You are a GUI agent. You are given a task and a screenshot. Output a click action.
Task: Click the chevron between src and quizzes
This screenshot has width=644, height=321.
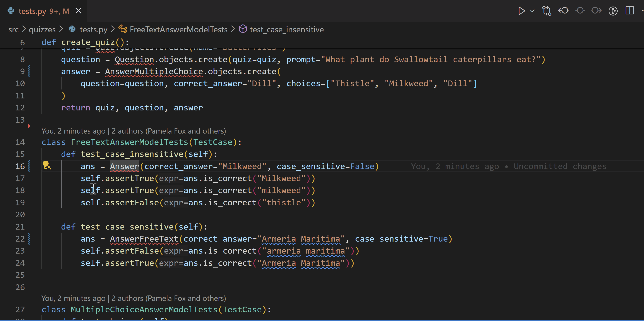24,29
